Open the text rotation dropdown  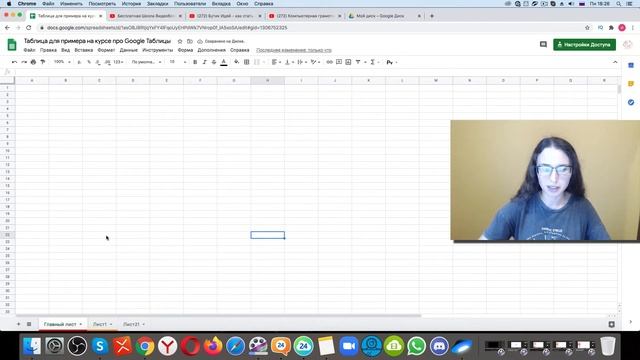click(x=315, y=62)
